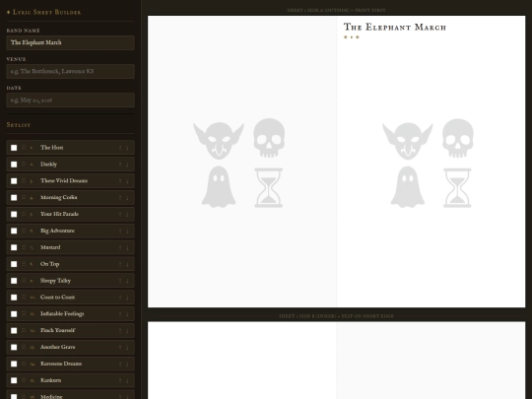Screen dimensions: 532x399
Task: Grab drag handle of Pinch Yourself
Action: (24, 330)
